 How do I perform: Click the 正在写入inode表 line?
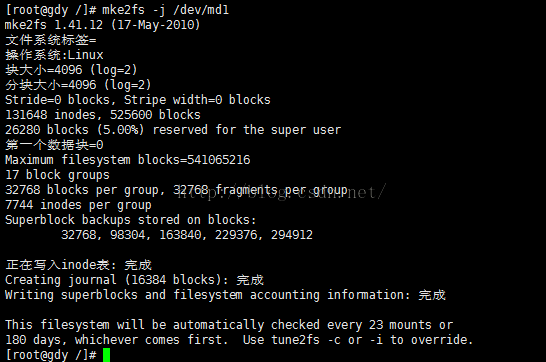pos(79,265)
